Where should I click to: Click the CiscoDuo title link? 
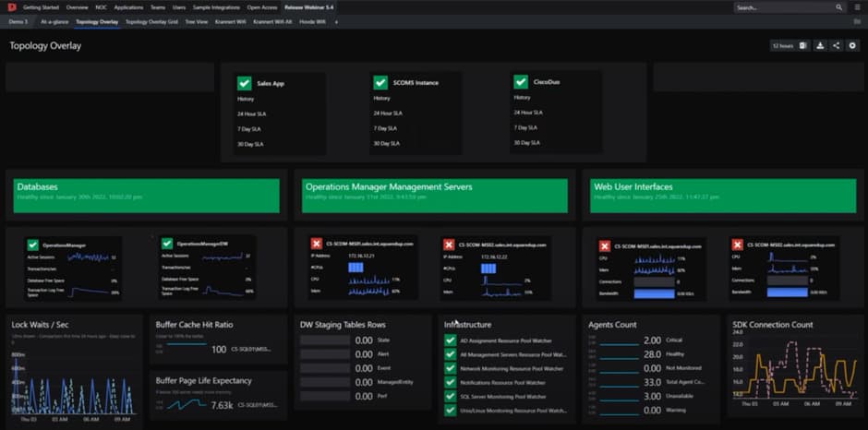click(546, 82)
